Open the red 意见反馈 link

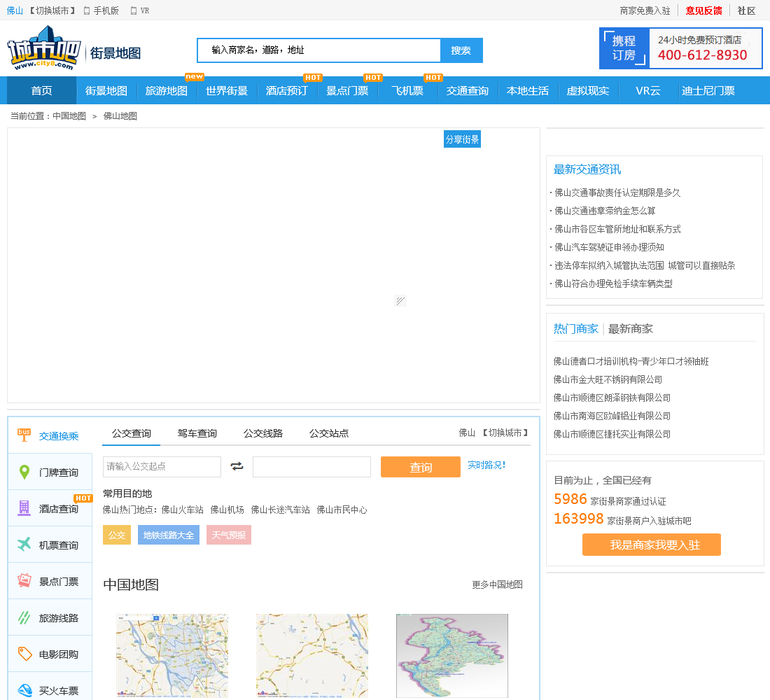(x=703, y=10)
